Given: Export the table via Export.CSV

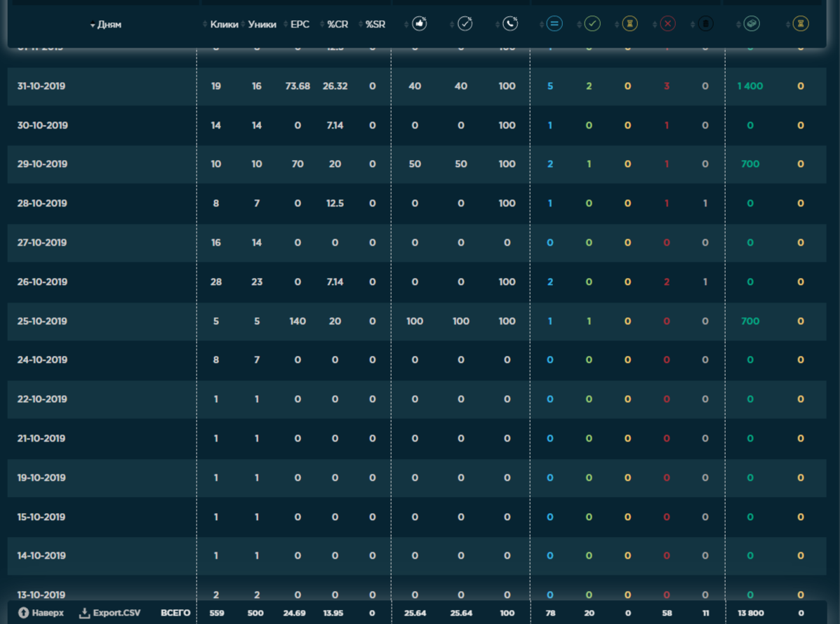Looking at the screenshot, I should [x=109, y=613].
